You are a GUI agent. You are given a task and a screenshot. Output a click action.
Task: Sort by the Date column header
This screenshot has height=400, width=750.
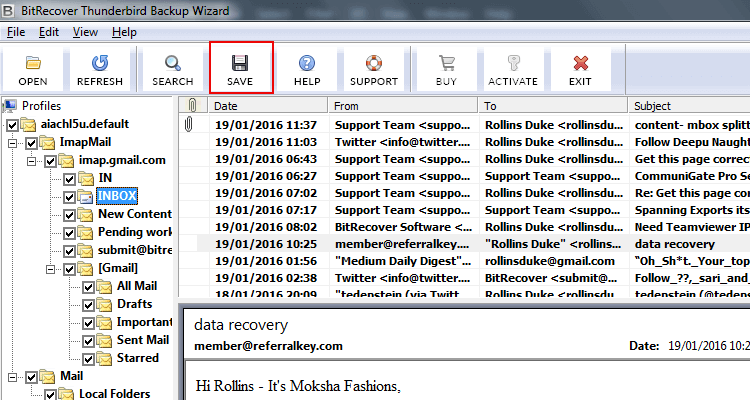pyautogui.click(x=268, y=105)
